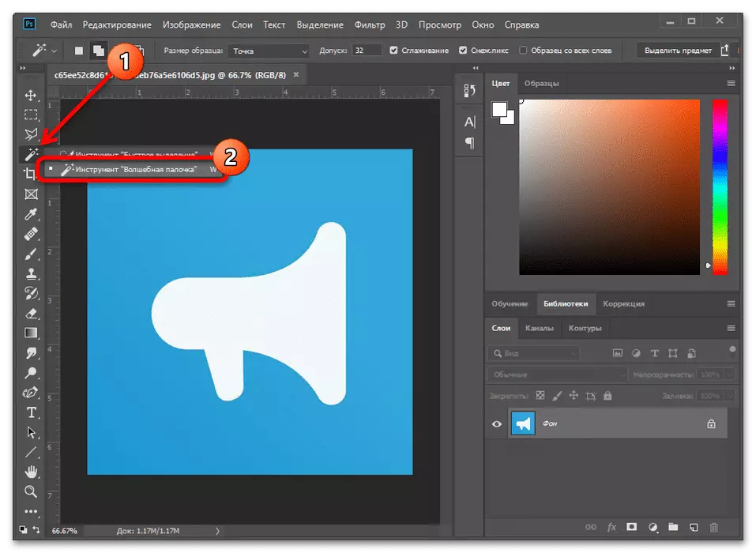This screenshot has width=756, height=553.
Task: Toggle lock all
Action: (607, 396)
